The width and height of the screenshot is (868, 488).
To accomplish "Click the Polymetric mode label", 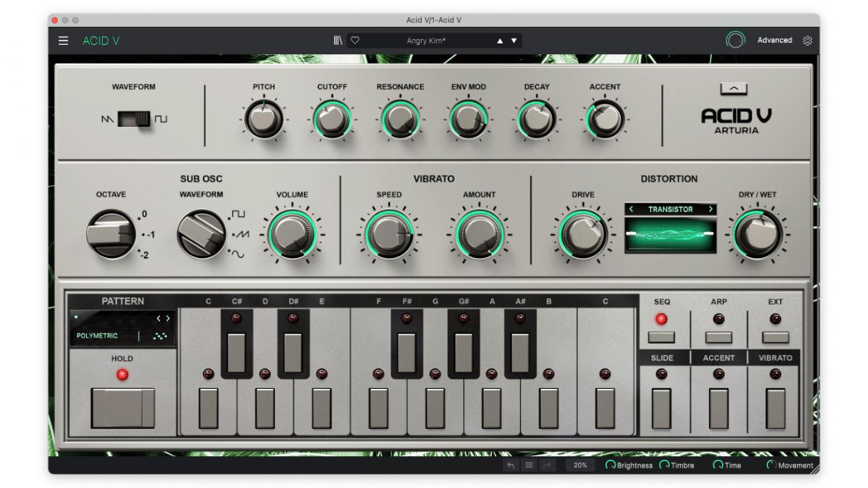I will (x=97, y=336).
